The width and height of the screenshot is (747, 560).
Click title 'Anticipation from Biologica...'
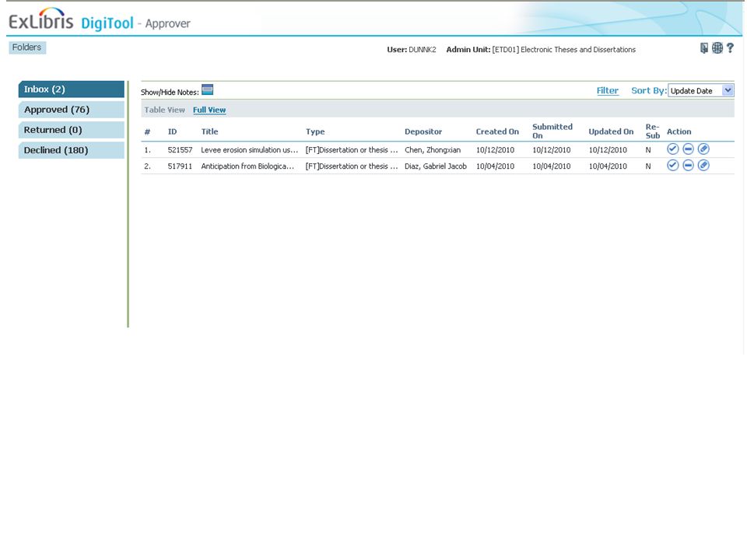(247, 166)
